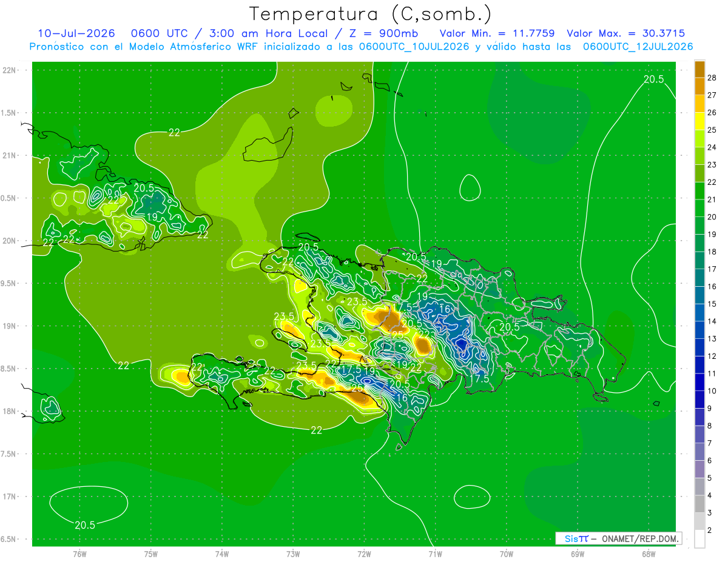The image size is (728, 562).
Task: Select the 'Valor Min. = 11.7759' value
Action: 497,33
